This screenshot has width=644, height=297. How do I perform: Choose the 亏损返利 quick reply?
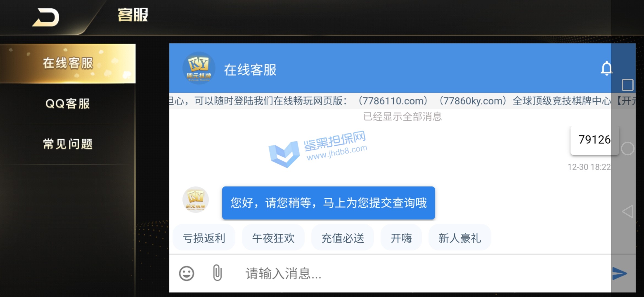[x=204, y=238]
